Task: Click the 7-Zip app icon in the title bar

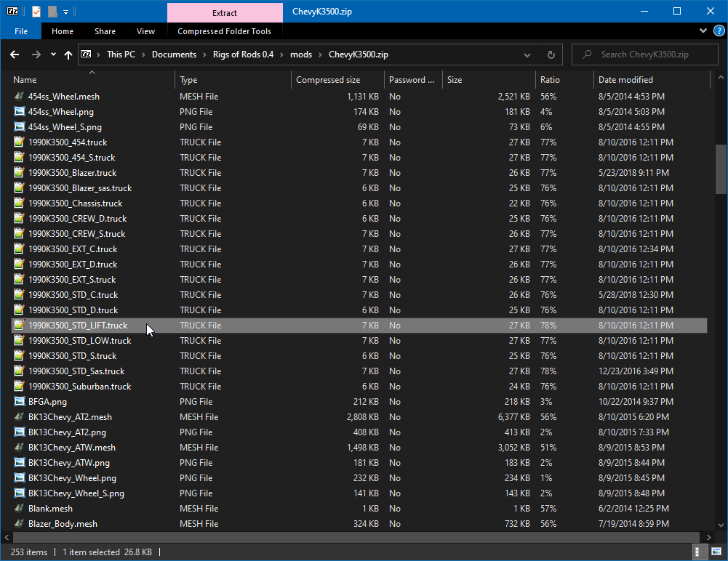Action: [12, 11]
